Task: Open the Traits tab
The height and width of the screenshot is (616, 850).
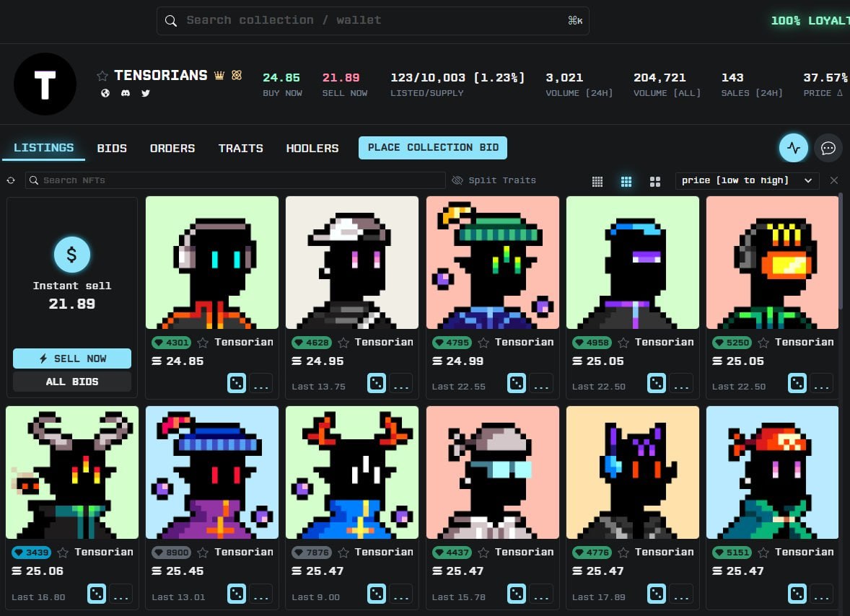Action: (241, 148)
